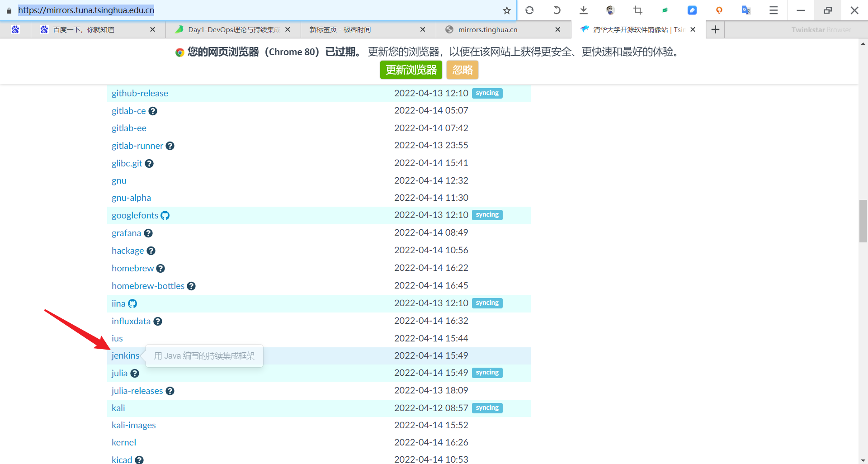The height and width of the screenshot is (464, 868).
Task: Open the downloads icon in toolbar
Action: point(584,10)
